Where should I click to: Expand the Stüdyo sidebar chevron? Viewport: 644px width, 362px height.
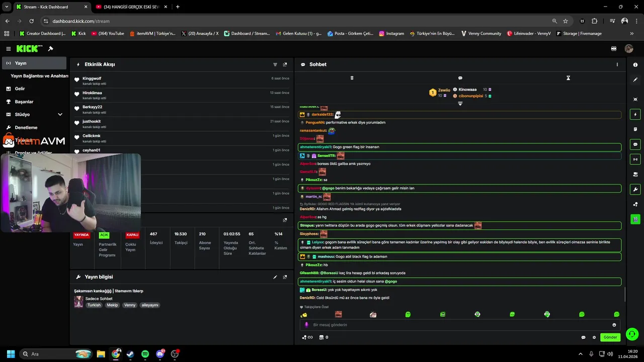60,115
